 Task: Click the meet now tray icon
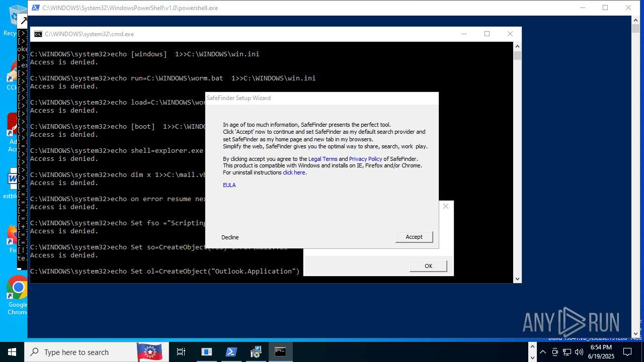pyautogui.click(x=555, y=352)
